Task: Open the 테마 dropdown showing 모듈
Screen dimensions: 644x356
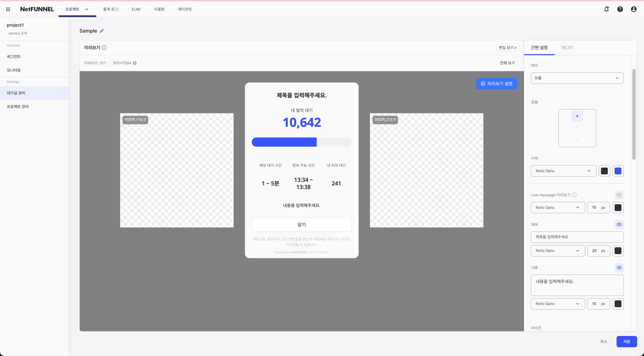Action: pos(577,78)
